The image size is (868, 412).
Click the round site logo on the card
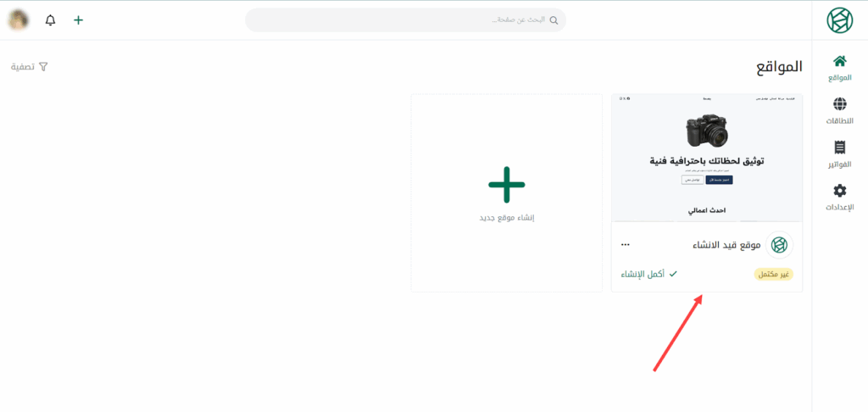coord(778,245)
